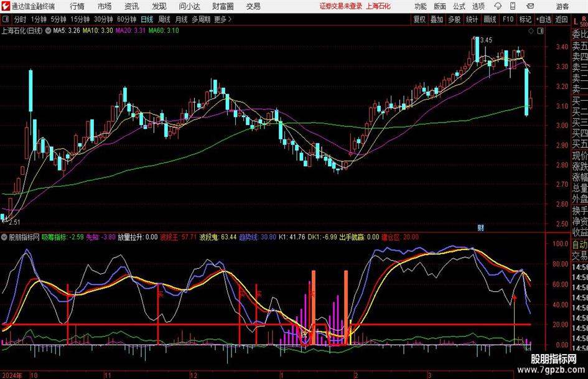Viewport: 588px width, 379px height.
Task: Click the MA60: 3.10 label
Action: (164, 30)
